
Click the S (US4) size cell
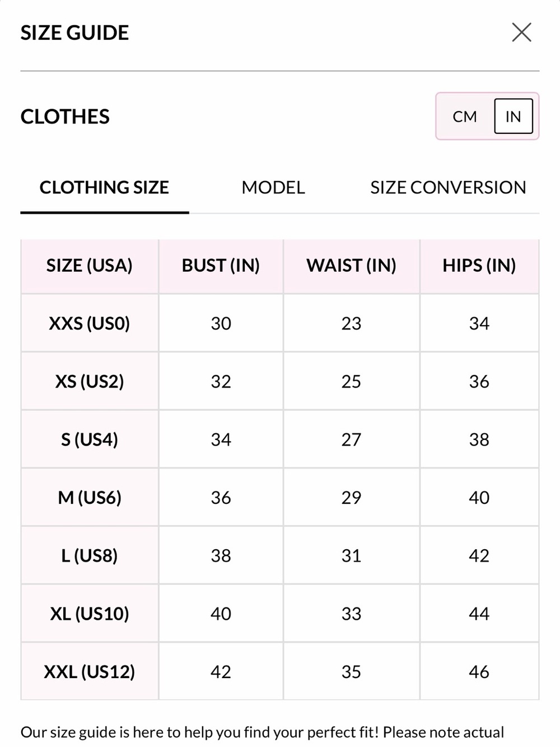point(90,439)
